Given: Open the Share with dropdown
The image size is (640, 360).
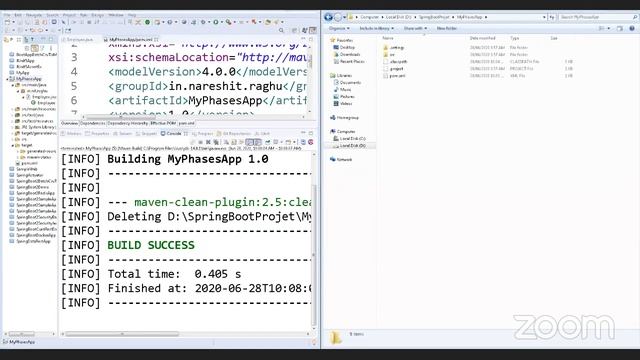Looking at the screenshot, I should coord(415,29).
